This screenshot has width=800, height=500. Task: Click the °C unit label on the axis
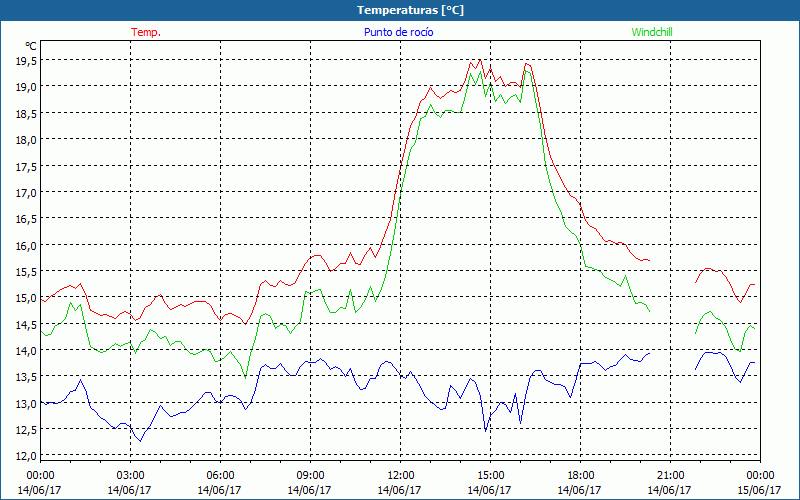(31, 46)
